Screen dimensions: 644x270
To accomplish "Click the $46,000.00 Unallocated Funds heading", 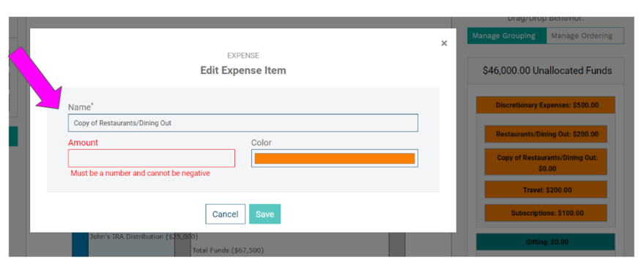I will 547,70.
